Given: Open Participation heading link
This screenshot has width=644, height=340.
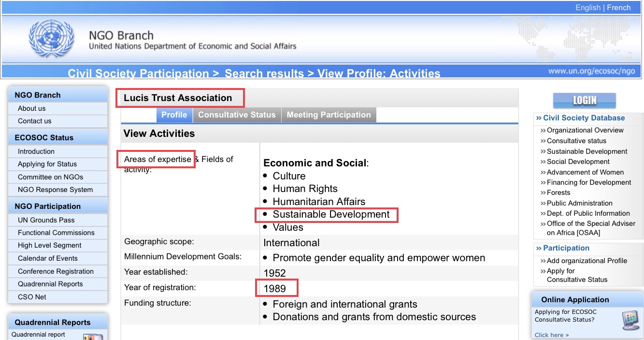Looking at the screenshot, I should click(x=566, y=248).
